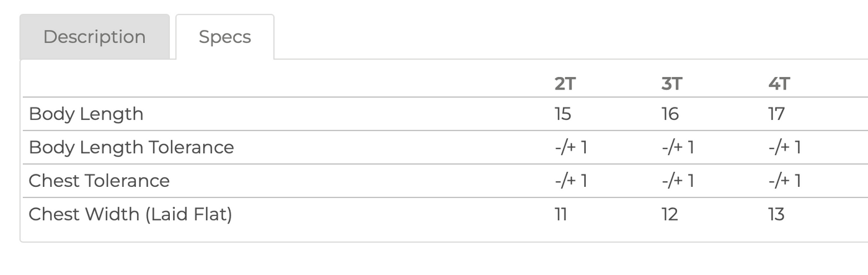Select the Specs tab
868x275 pixels.
[x=224, y=37]
